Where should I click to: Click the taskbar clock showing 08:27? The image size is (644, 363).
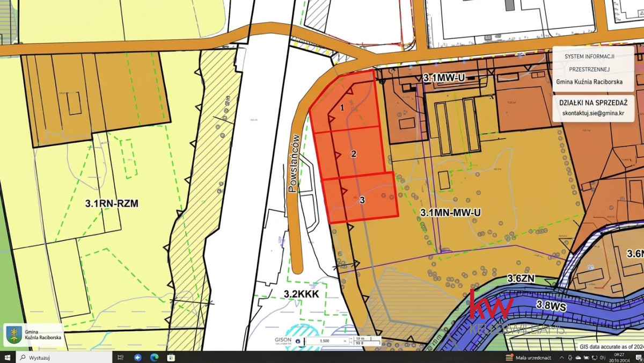pos(619,358)
